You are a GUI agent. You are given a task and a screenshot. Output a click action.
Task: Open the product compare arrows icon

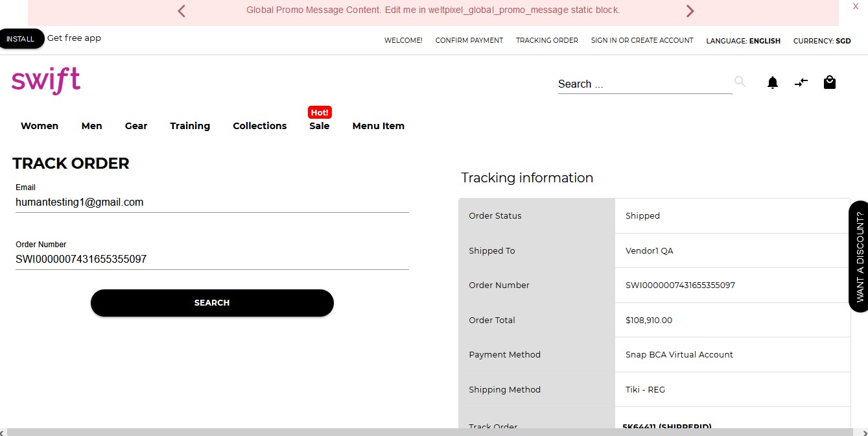[x=801, y=82]
